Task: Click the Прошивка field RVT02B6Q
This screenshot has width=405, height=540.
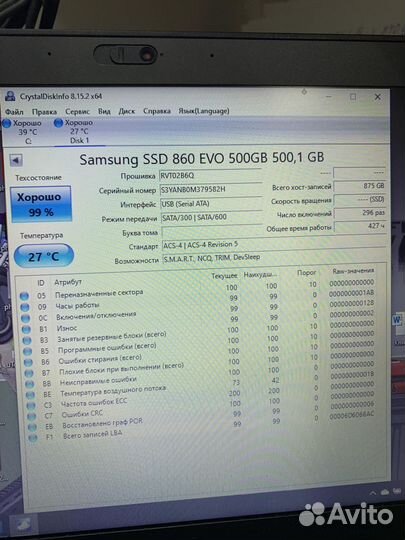Action: click(x=211, y=176)
